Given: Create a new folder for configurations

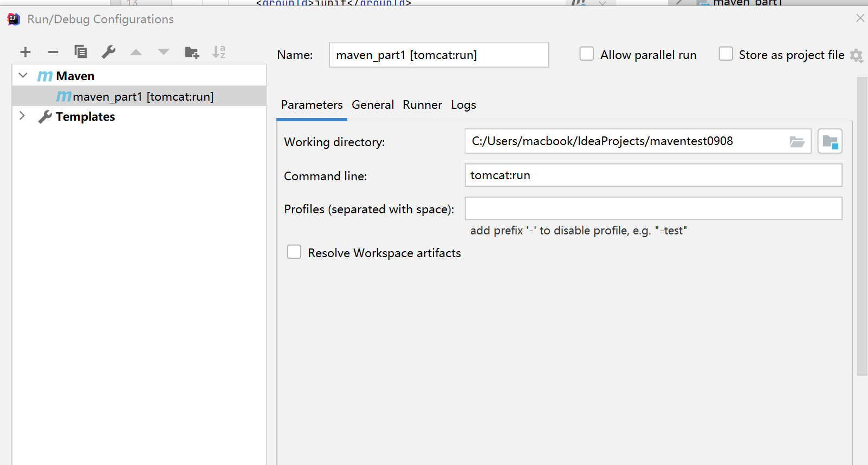Looking at the screenshot, I should (192, 53).
